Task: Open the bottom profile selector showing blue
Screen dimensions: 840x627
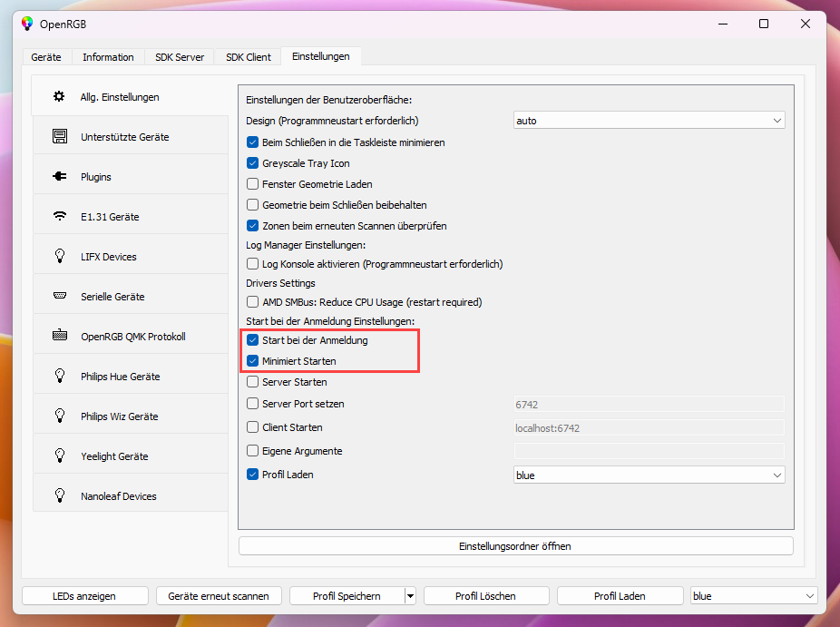Action: [x=753, y=596]
